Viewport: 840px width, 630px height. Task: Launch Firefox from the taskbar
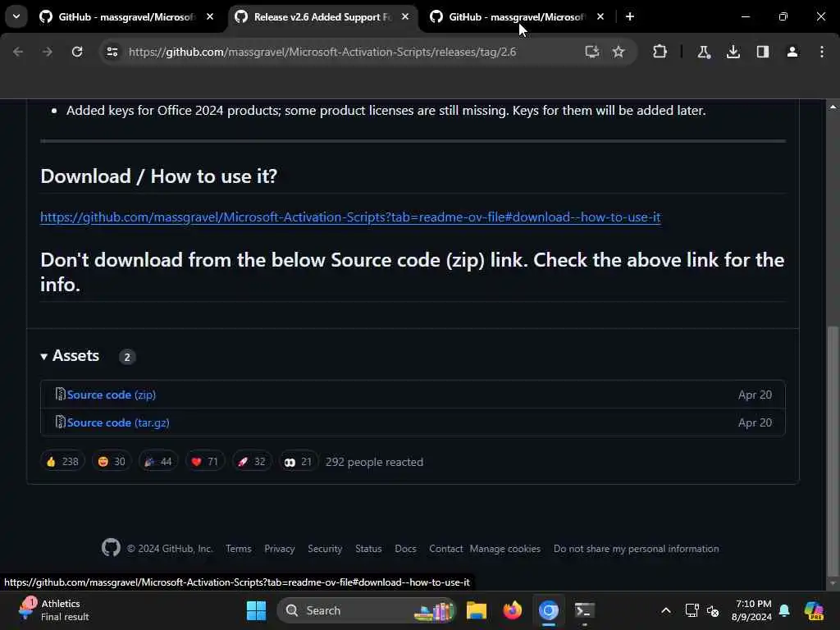512,610
